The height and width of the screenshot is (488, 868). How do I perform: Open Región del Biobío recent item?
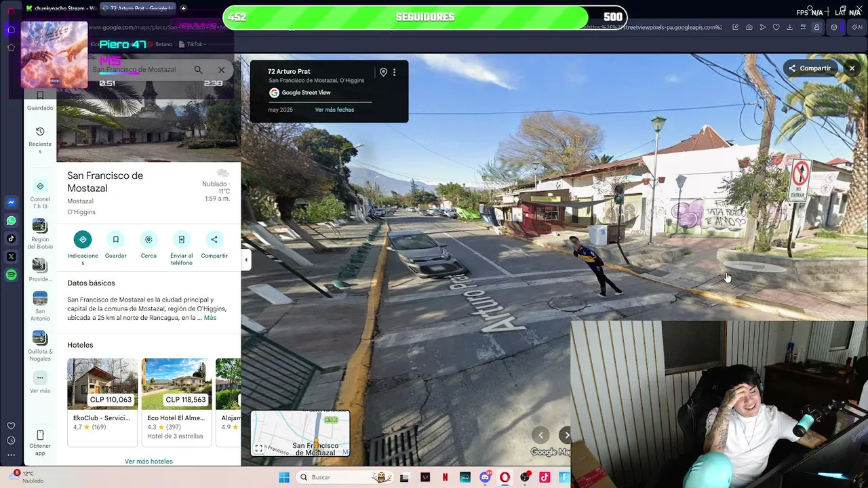[40, 233]
